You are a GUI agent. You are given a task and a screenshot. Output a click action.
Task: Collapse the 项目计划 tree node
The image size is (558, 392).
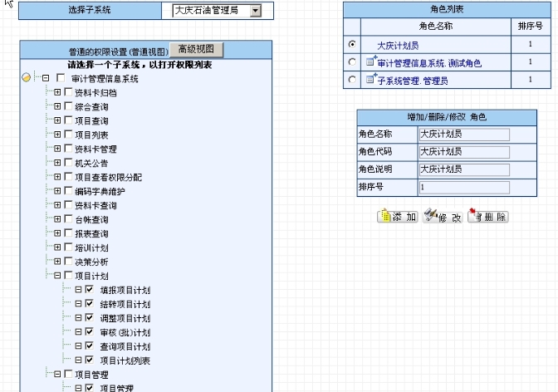(58, 276)
